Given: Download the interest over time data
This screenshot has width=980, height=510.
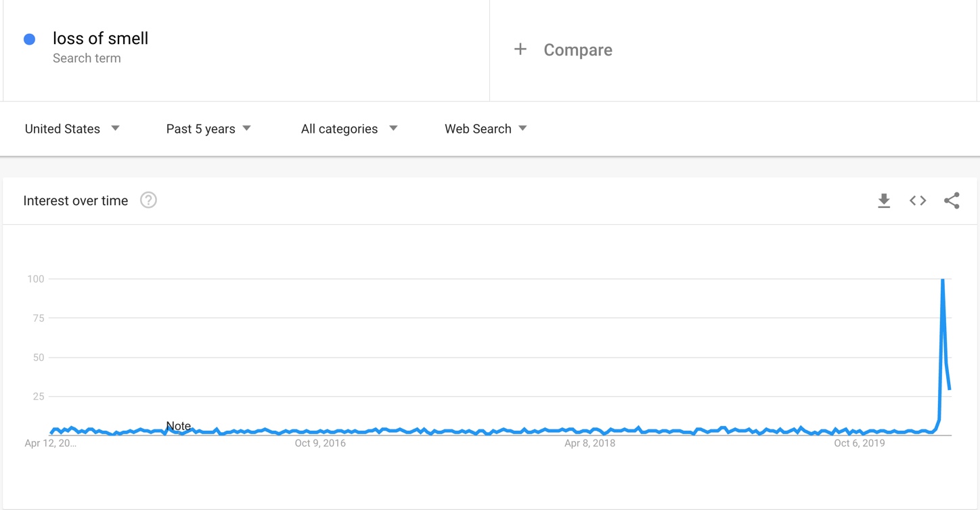Looking at the screenshot, I should coord(884,200).
